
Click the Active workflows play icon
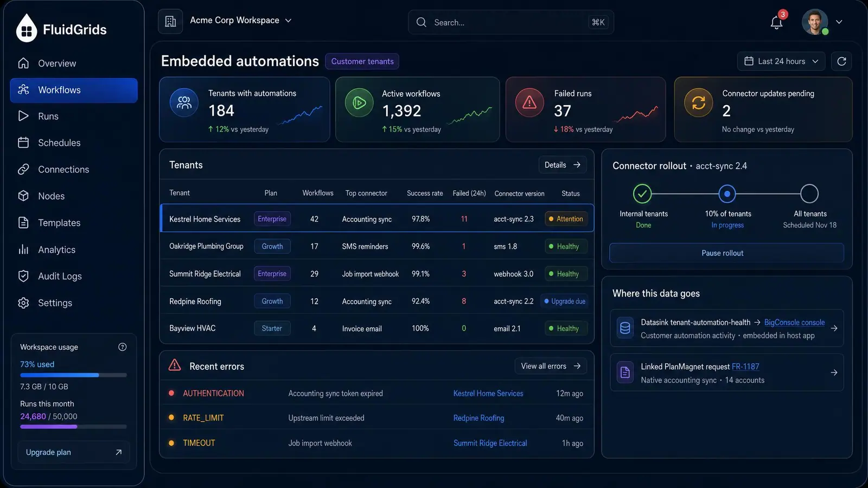point(359,102)
